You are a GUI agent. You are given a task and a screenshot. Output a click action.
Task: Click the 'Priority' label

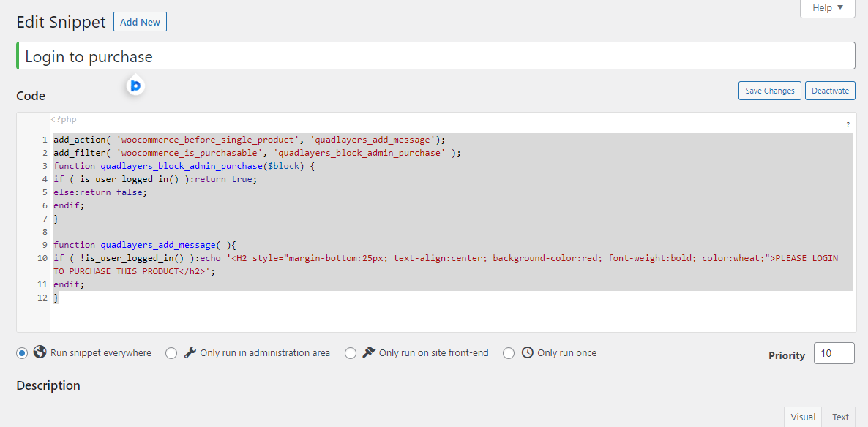pos(787,355)
